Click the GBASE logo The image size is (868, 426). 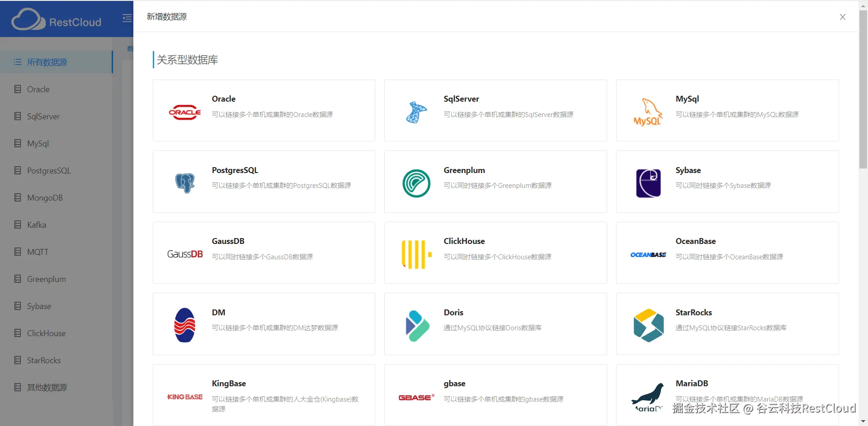[416, 397]
